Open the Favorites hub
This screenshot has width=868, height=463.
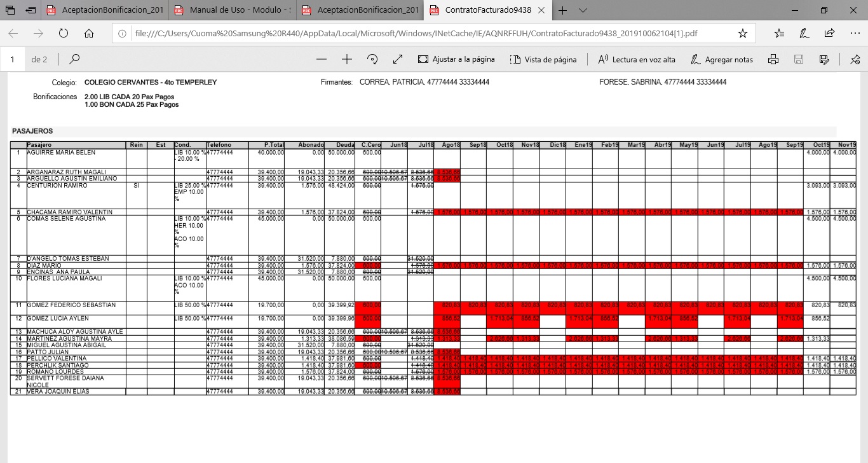click(x=780, y=34)
